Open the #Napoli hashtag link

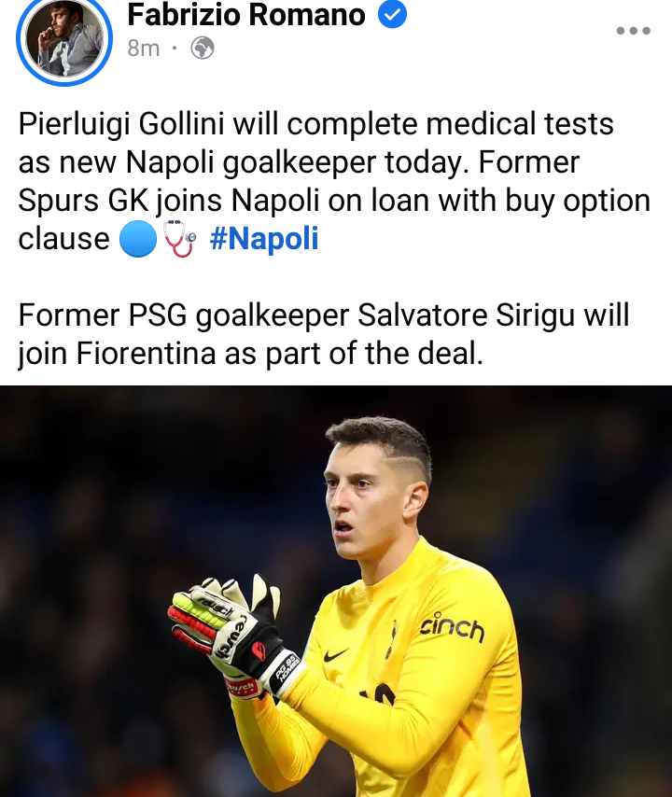click(x=264, y=238)
